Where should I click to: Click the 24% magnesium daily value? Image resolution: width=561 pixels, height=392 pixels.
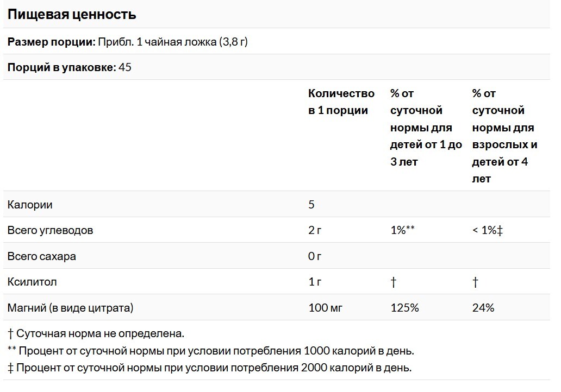click(483, 308)
